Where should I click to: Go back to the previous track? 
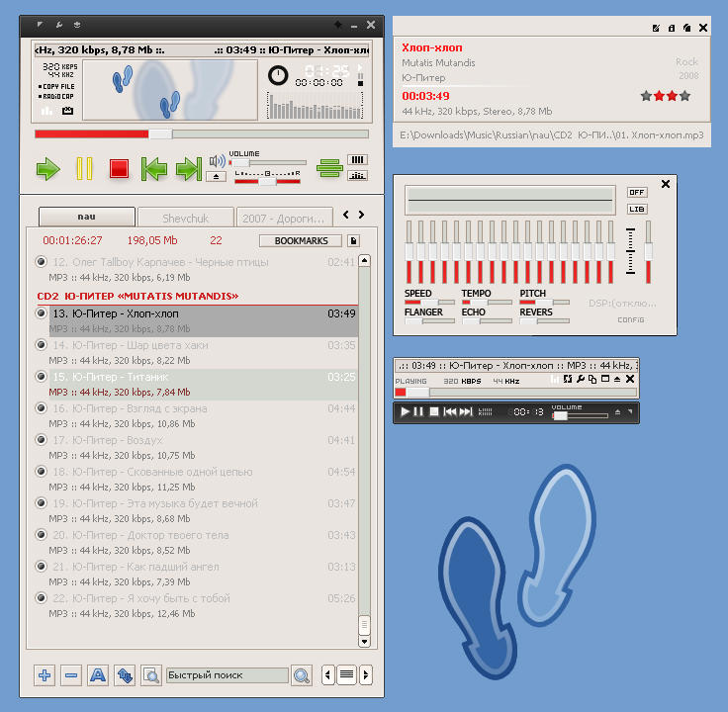(154, 168)
